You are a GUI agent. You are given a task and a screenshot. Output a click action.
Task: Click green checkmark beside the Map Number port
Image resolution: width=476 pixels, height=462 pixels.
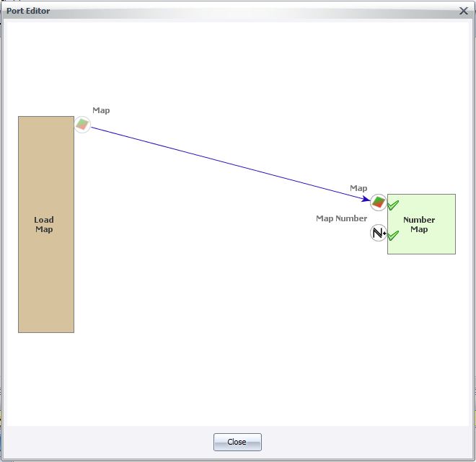click(x=393, y=236)
